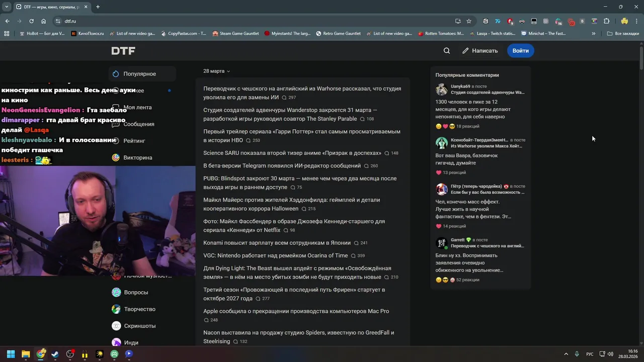Open the Chrome profile avatar
The image size is (644, 362).
click(x=624, y=21)
